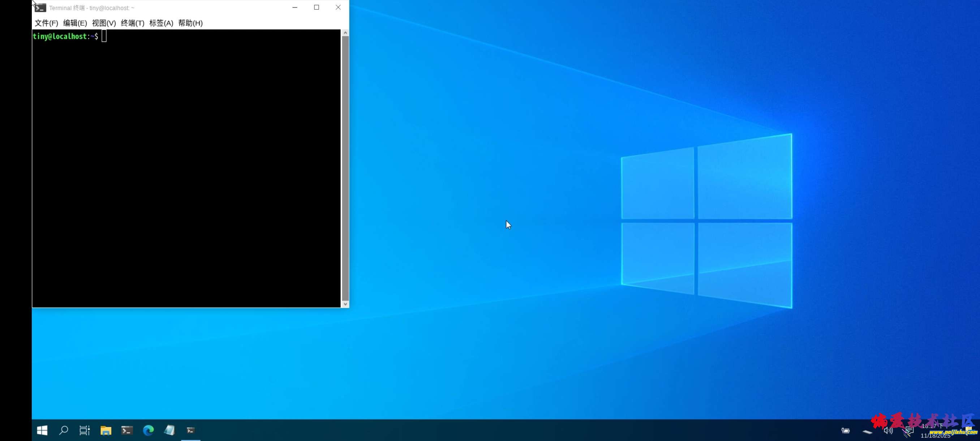Open the Notepad icon in taskbar
Viewport: 980px width, 441px height.
point(169,431)
